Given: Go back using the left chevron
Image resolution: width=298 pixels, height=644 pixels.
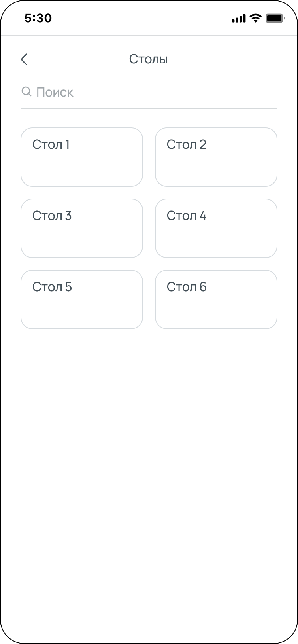Looking at the screenshot, I should [x=25, y=59].
